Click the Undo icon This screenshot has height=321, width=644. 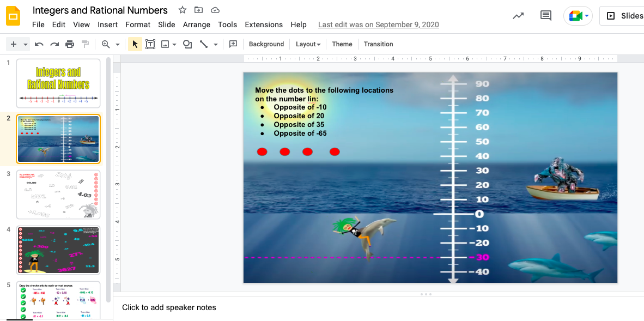point(39,44)
